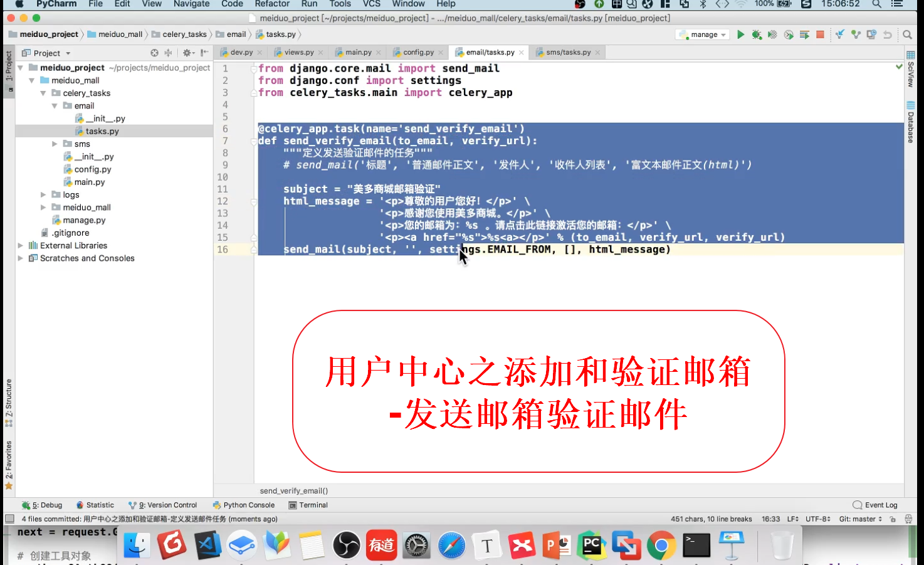Collapse the meiduo_project root folder
924x565 pixels.
pos(21,68)
